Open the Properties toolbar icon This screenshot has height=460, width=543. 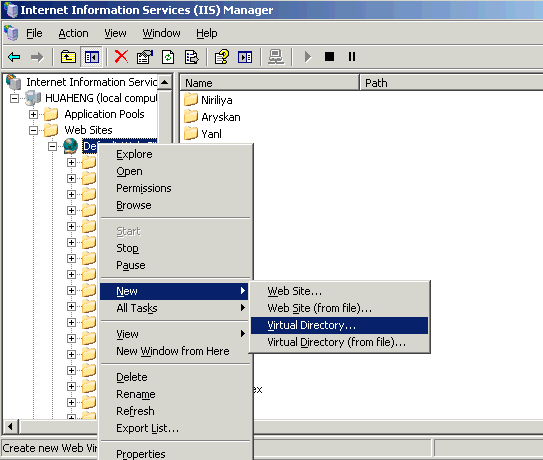pos(145,57)
